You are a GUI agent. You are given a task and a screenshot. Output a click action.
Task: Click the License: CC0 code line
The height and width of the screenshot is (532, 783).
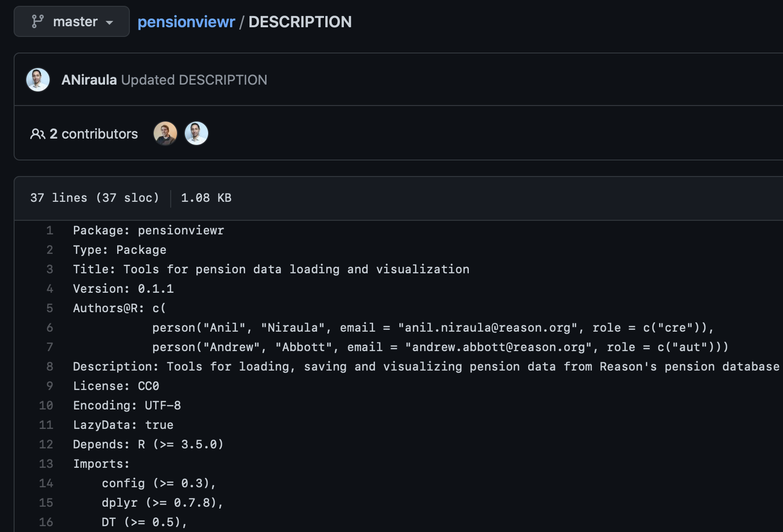(x=116, y=386)
